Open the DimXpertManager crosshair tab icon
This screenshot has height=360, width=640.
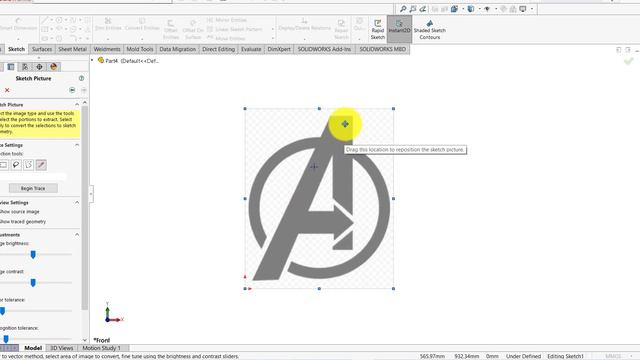coord(39,67)
